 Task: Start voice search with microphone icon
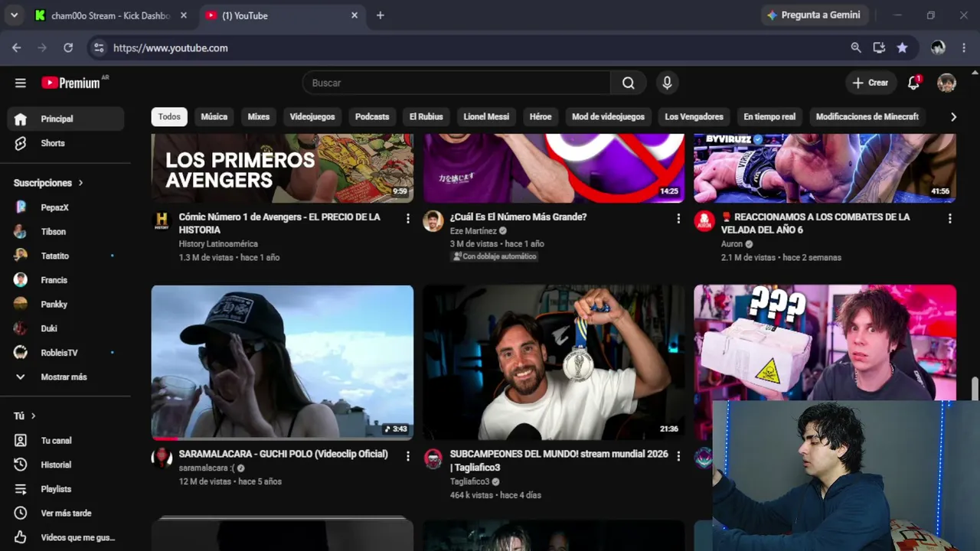click(667, 83)
